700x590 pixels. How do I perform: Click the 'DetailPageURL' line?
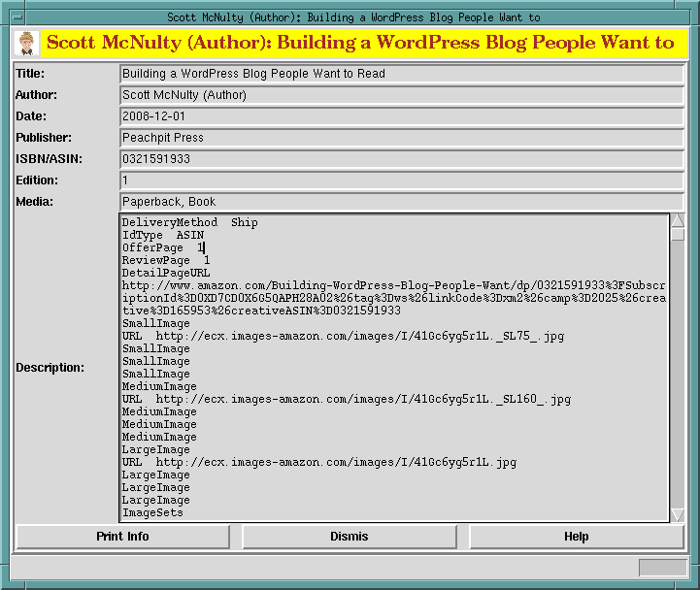pyautogui.click(x=166, y=273)
